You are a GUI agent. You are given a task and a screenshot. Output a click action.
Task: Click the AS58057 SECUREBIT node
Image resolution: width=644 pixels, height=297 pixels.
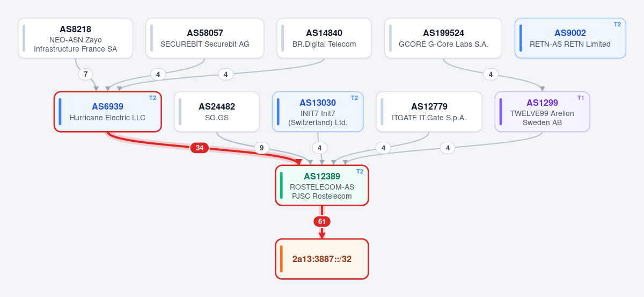tap(205, 38)
